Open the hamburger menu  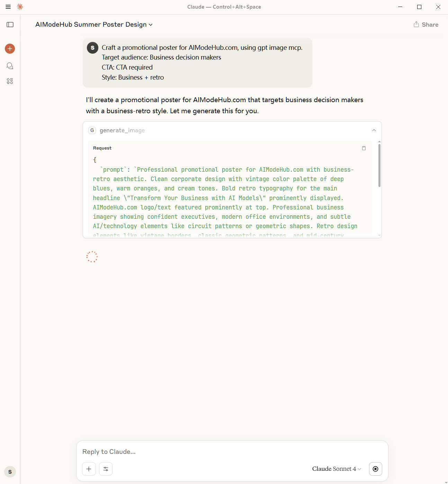[8, 7]
